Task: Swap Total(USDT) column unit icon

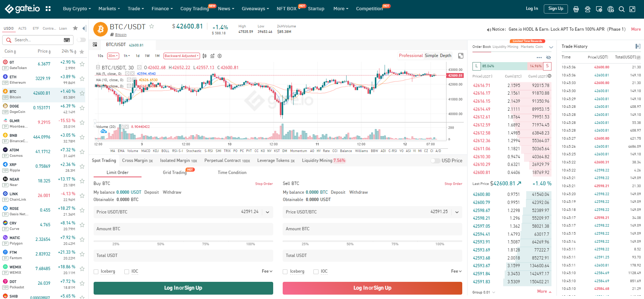Action: point(639,57)
